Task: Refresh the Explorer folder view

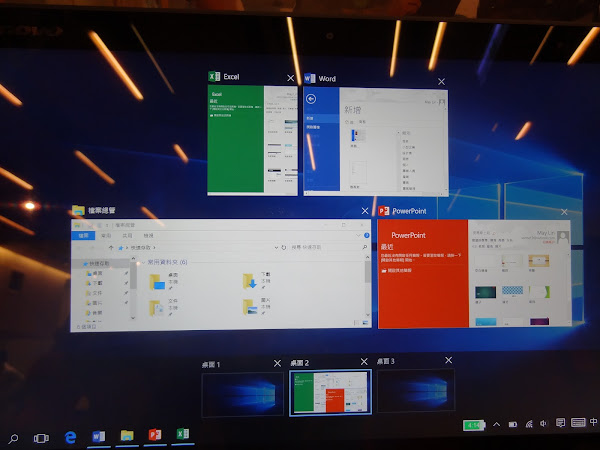Action: [284, 248]
